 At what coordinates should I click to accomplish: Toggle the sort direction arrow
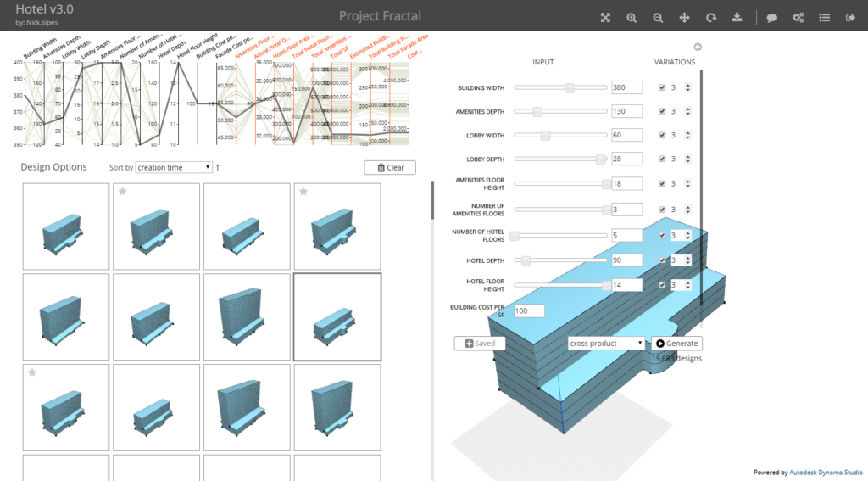218,167
